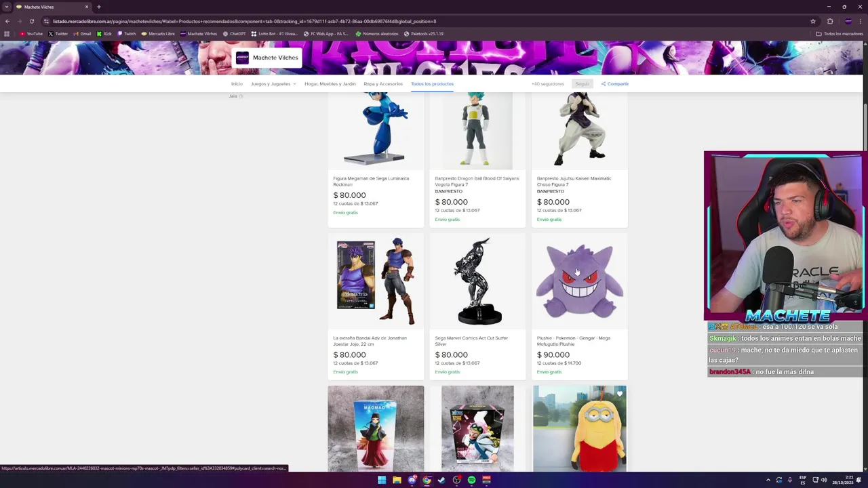Viewport: 868px width, 488px height.
Task: Open the YouTube bookmark
Action: click(31, 34)
